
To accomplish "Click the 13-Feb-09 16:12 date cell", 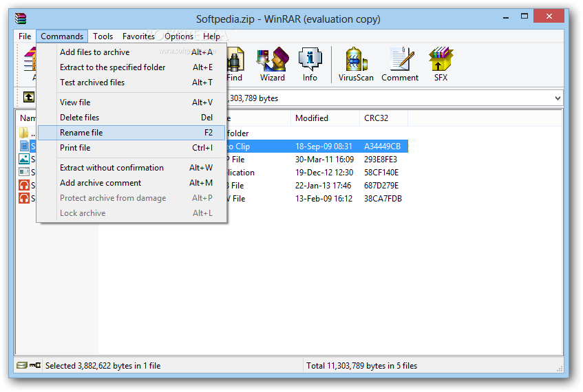I will (324, 199).
